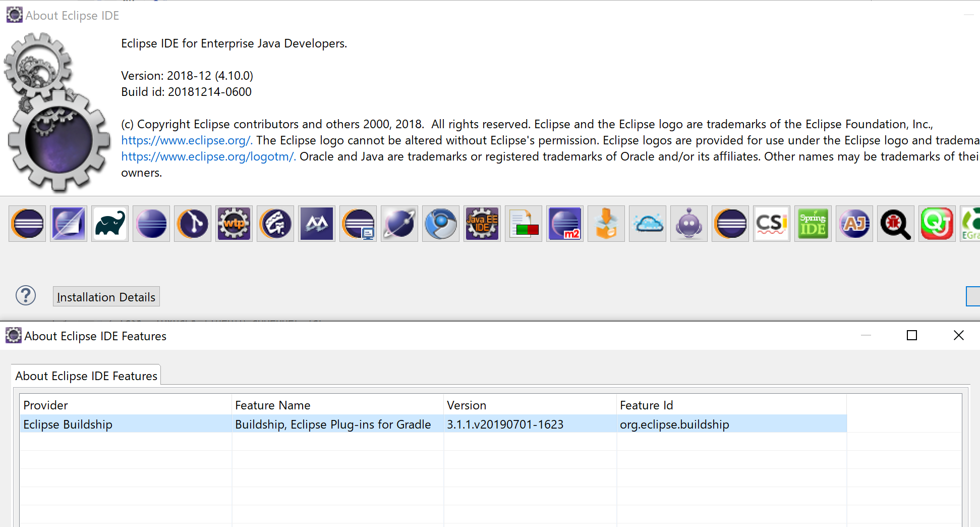Image resolution: width=980 pixels, height=527 pixels.
Task: Click the help question mark button
Action: (26, 296)
